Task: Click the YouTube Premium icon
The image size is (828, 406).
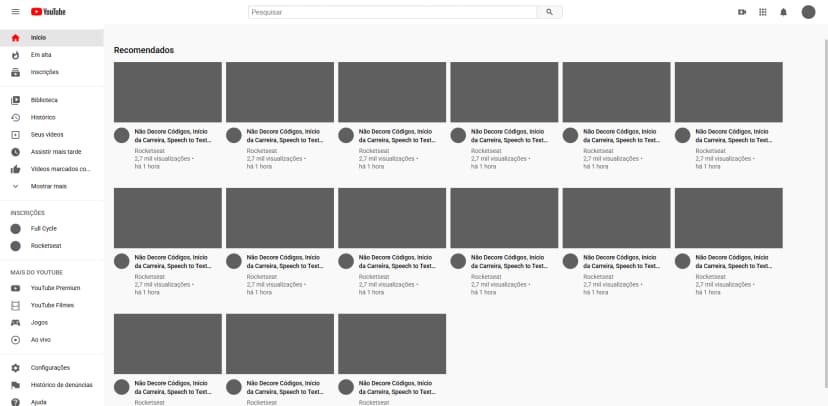Action: [x=15, y=288]
